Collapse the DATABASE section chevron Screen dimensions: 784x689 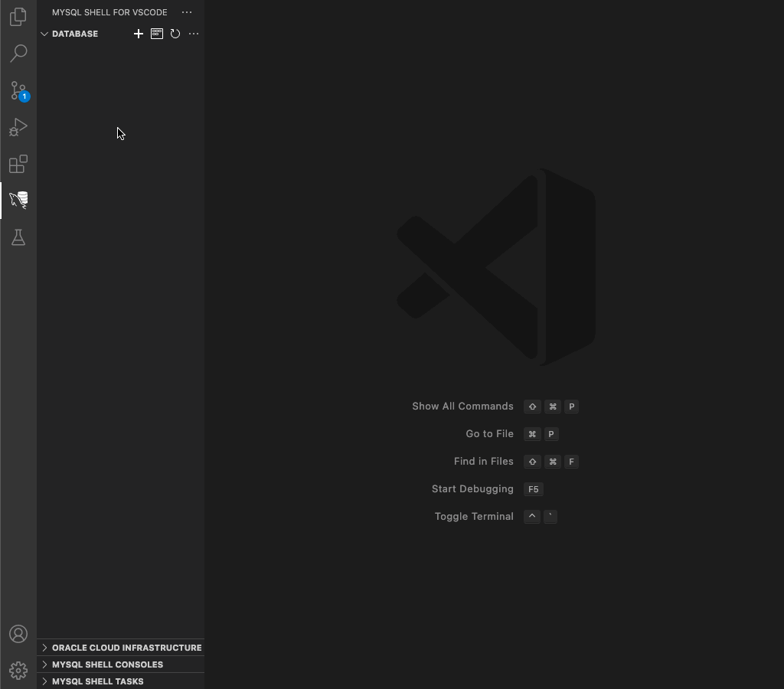(x=44, y=34)
